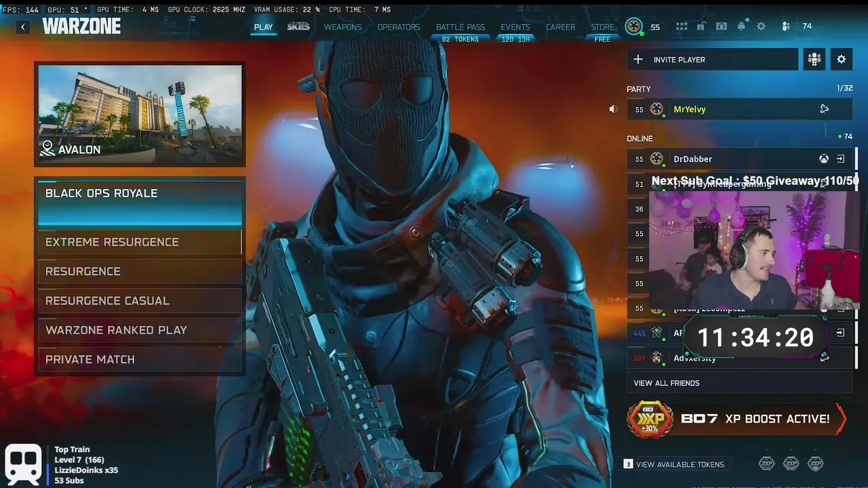Viewport: 868px width, 488px height.
Task: Click Battle.net icon on MrYelvy row
Action: (824, 109)
